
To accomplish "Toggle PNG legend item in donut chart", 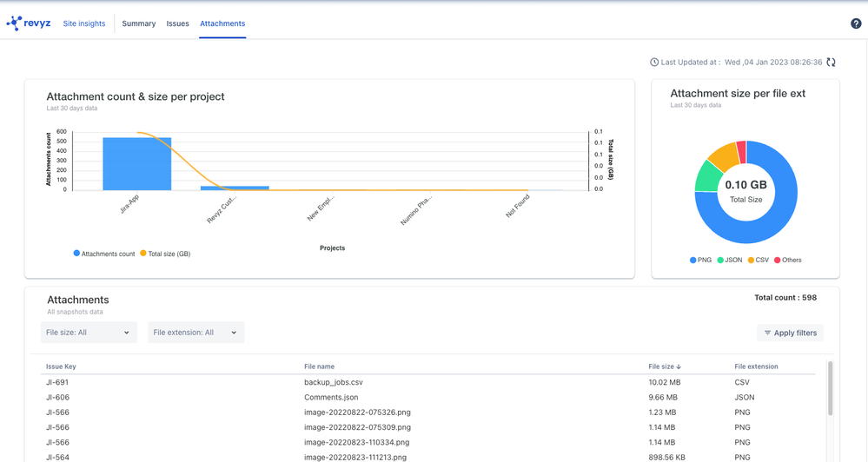I will [701, 260].
